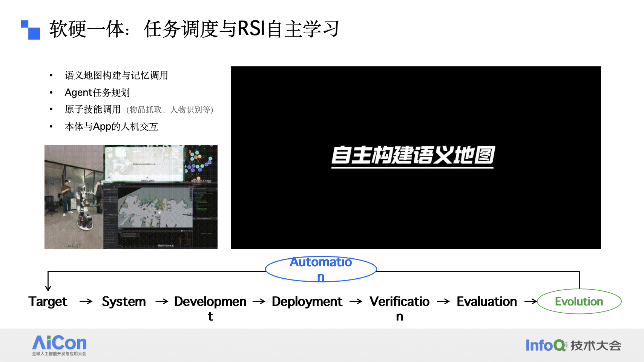This screenshot has height=362, width=644.
Task: Select bullet 原子技能调用
Action: (x=93, y=109)
